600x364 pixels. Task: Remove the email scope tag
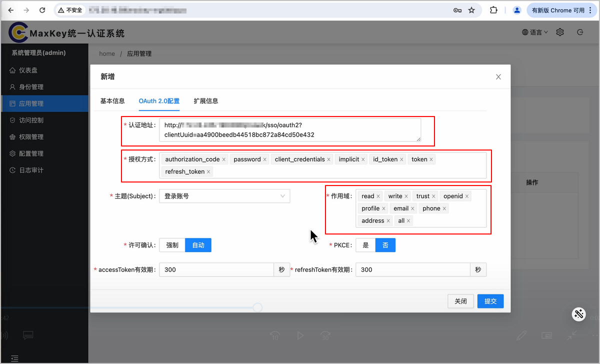[x=412, y=208]
